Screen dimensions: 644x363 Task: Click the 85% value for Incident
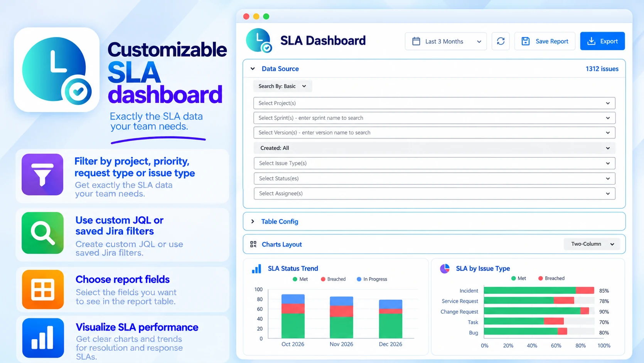pos(604,291)
